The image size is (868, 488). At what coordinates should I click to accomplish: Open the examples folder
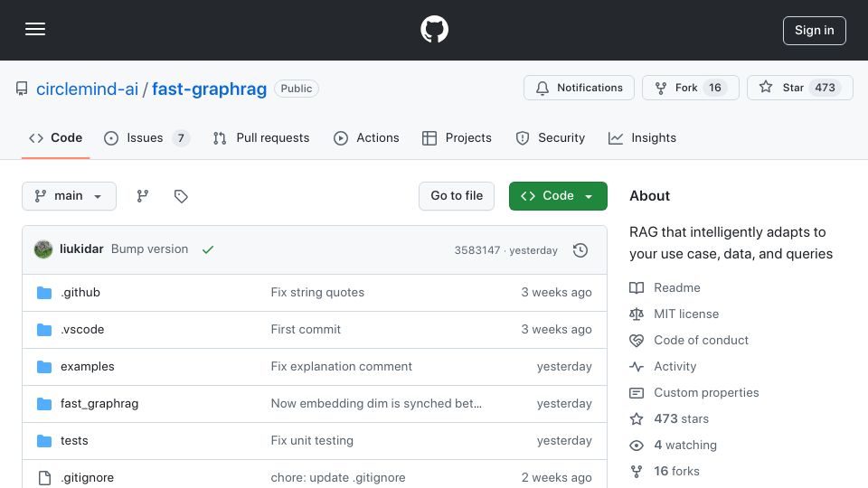(x=88, y=366)
